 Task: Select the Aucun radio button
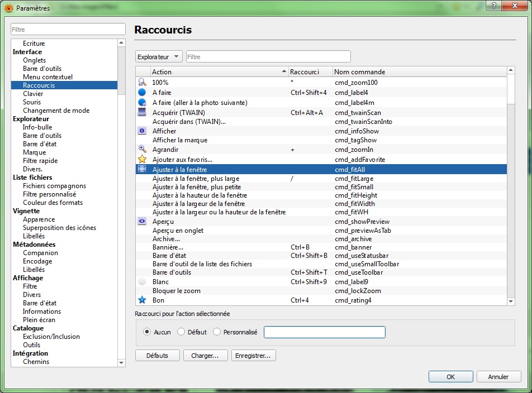147,332
